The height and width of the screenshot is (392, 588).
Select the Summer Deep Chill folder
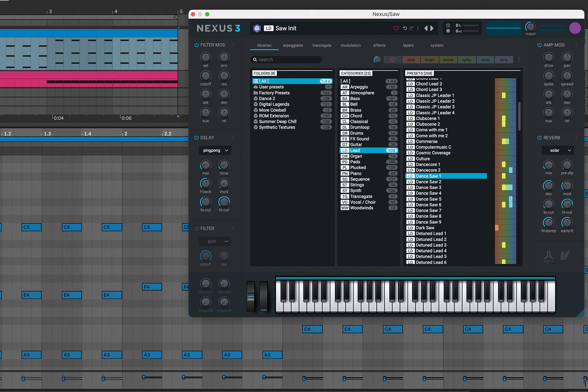coord(292,122)
